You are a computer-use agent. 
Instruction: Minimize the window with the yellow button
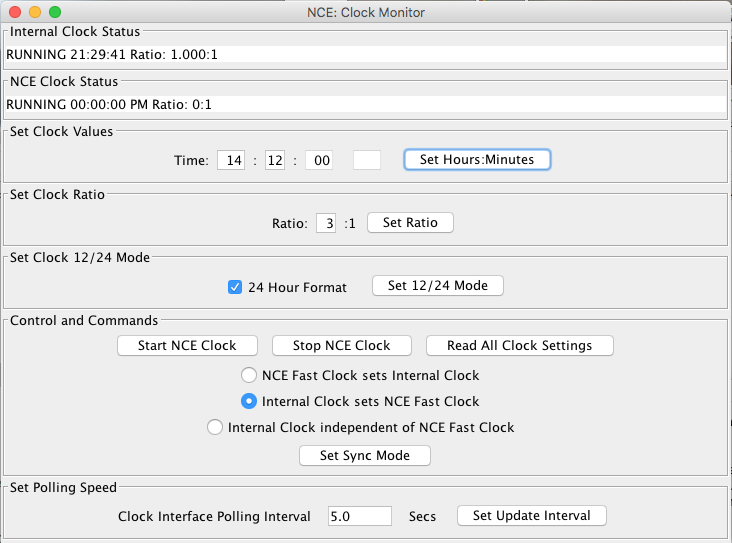[34, 12]
